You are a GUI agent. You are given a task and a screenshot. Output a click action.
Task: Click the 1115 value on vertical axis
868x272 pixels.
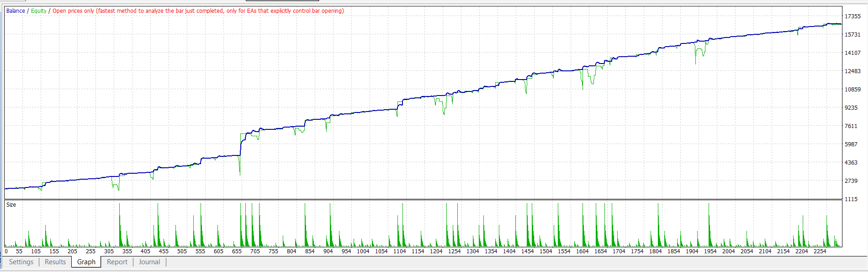(x=851, y=199)
